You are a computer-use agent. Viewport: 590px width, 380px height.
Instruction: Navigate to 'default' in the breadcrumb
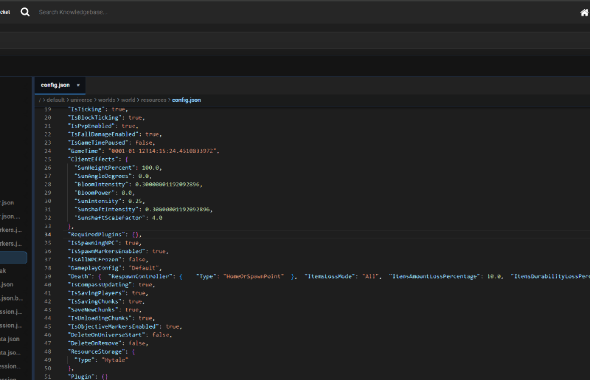56,100
